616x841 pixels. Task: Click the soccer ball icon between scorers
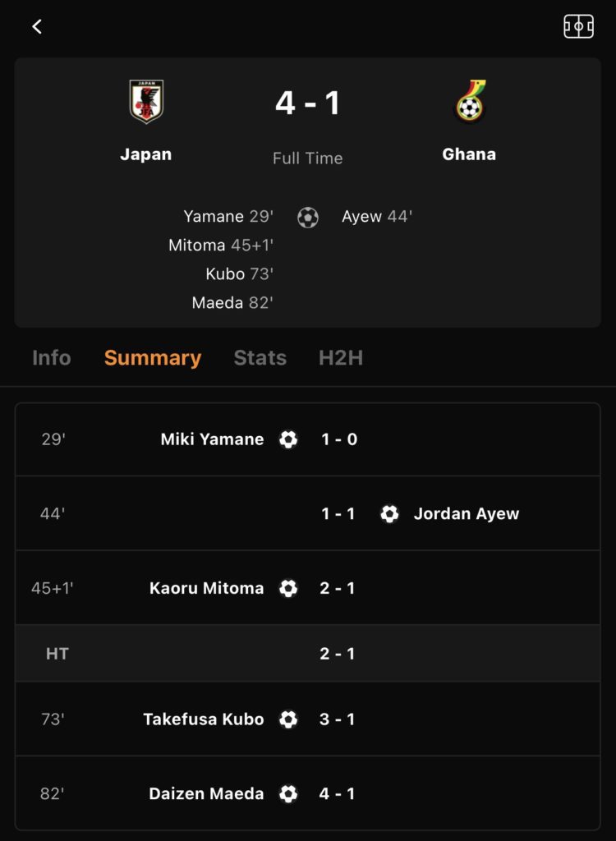coord(308,217)
